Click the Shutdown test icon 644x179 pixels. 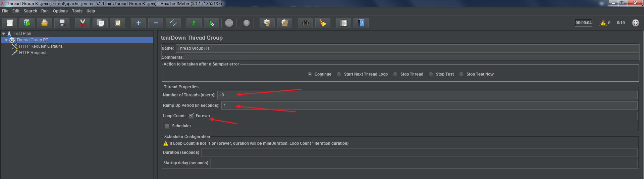pyautogui.click(x=246, y=23)
